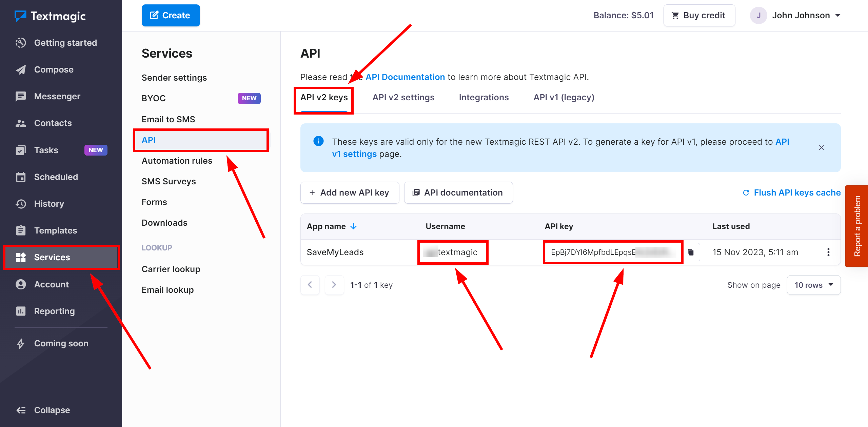
Task: Open API v1 (legacy) tab
Action: click(x=564, y=98)
